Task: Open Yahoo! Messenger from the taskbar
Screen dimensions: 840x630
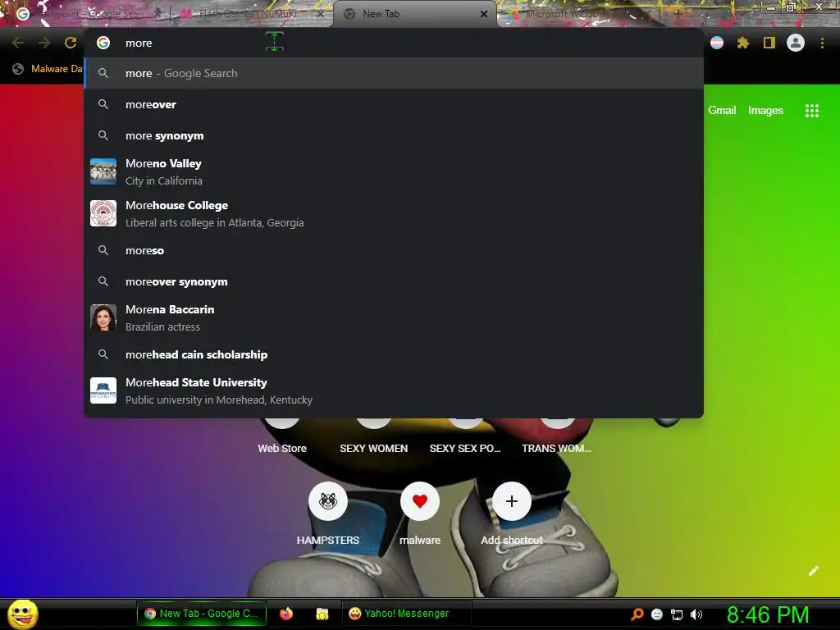Action: coord(407,614)
